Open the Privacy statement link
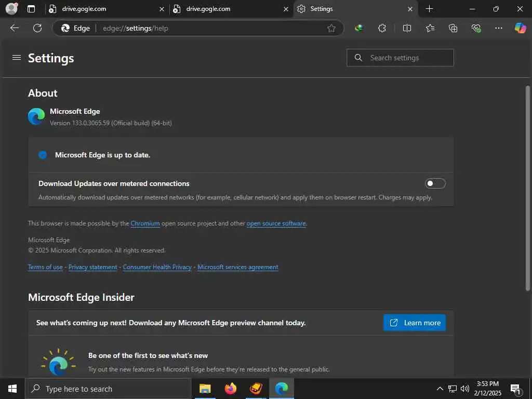Image resolution: width=532 pixels, height=399 pixels. (92, 267)
